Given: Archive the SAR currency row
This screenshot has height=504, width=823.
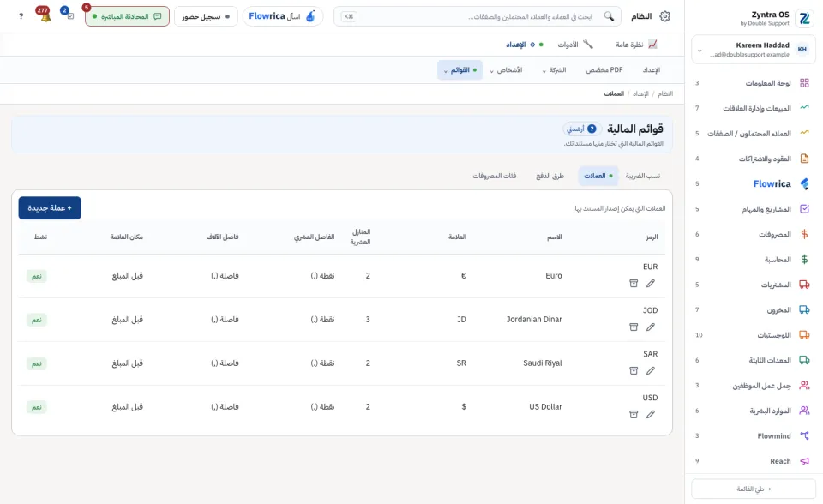Looking at the screenshot, I should pos(634,370).
